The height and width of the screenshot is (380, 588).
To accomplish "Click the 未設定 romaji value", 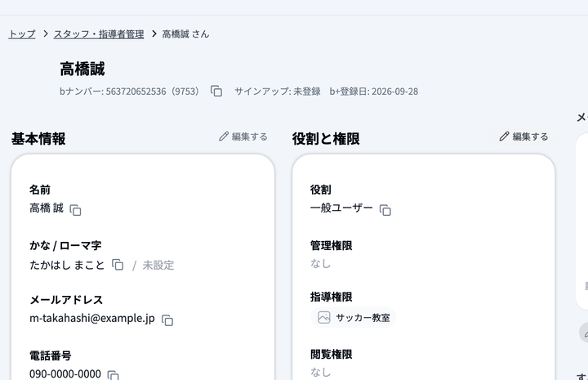I will pyautogui.click(x=158, y=266).
